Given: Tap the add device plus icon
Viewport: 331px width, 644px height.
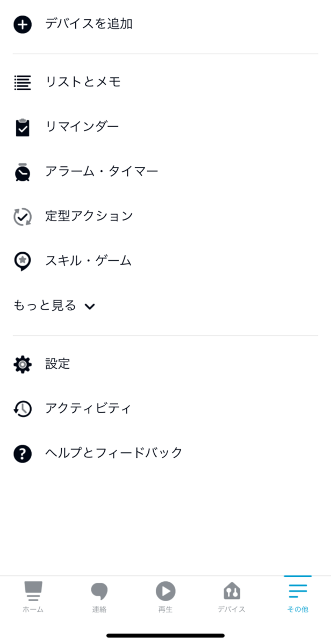Looking at the screenshot, I should [x=22, y=24].
